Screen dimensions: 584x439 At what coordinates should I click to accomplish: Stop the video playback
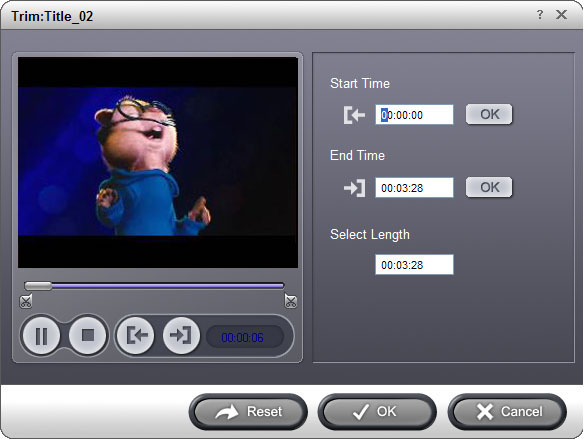tap(88, 335)
